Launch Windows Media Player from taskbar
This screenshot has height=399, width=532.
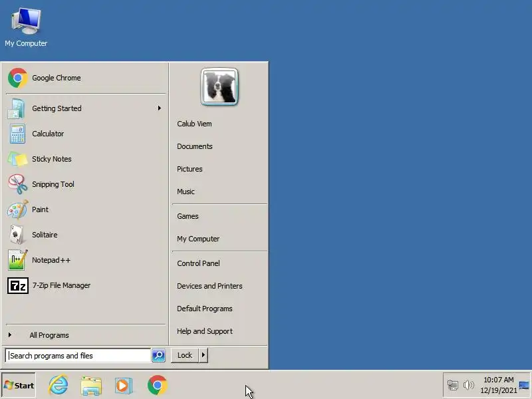coord(124,386)
